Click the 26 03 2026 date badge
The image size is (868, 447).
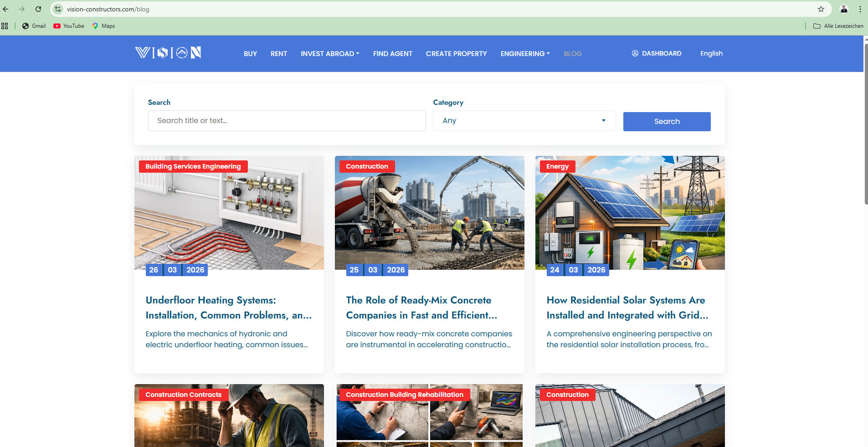tap(177, 270)
